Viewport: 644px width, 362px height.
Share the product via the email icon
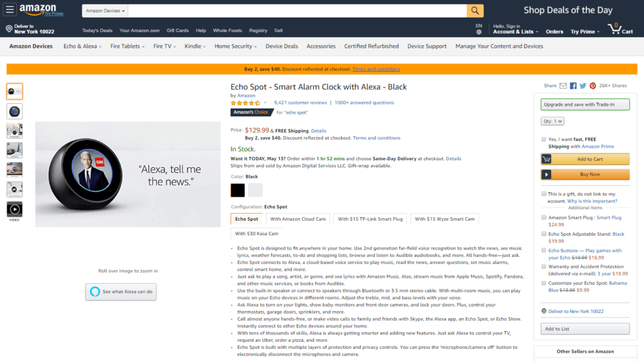[564, 85]
